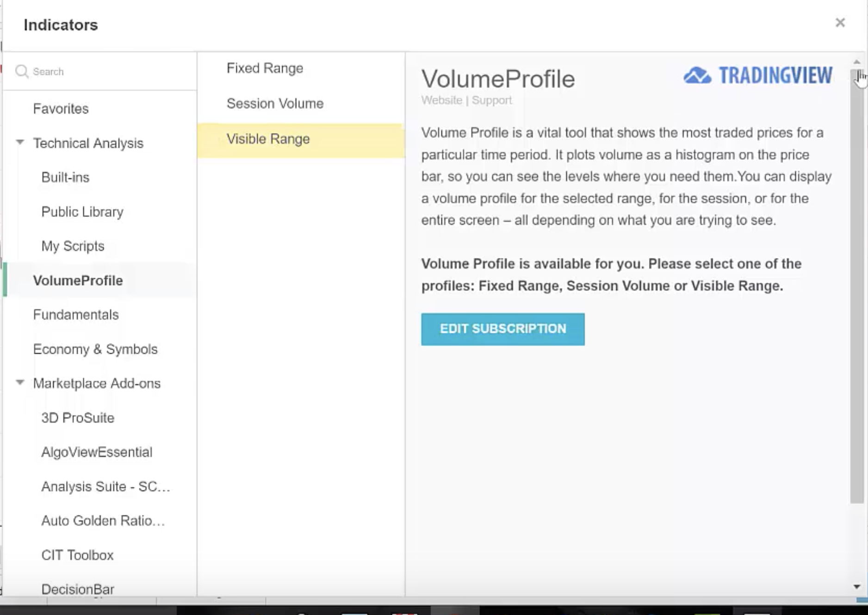The image size is (868, 615).
Task: Open the Analysis Suite - SC add-on
Action: [x=105, y=486]
